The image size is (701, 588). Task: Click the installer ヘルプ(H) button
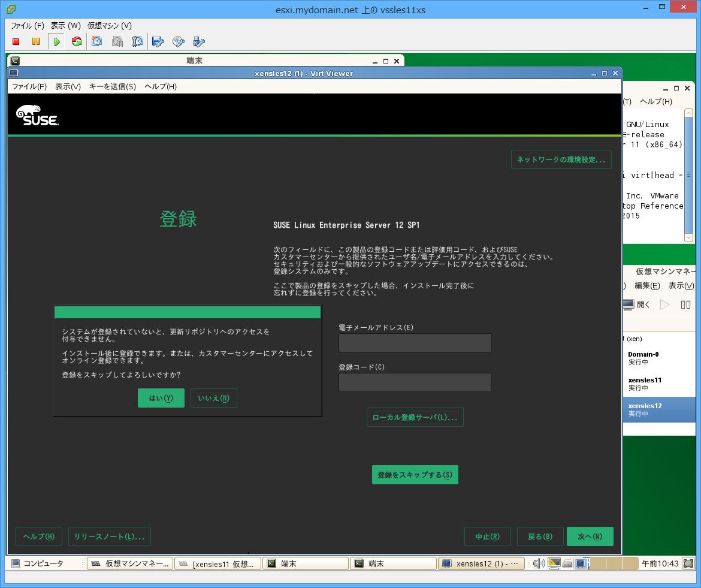tap(39, 536)
